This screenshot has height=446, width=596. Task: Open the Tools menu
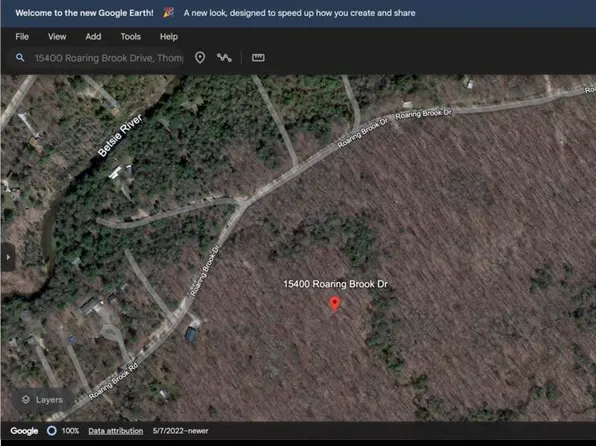coord(131,37)
